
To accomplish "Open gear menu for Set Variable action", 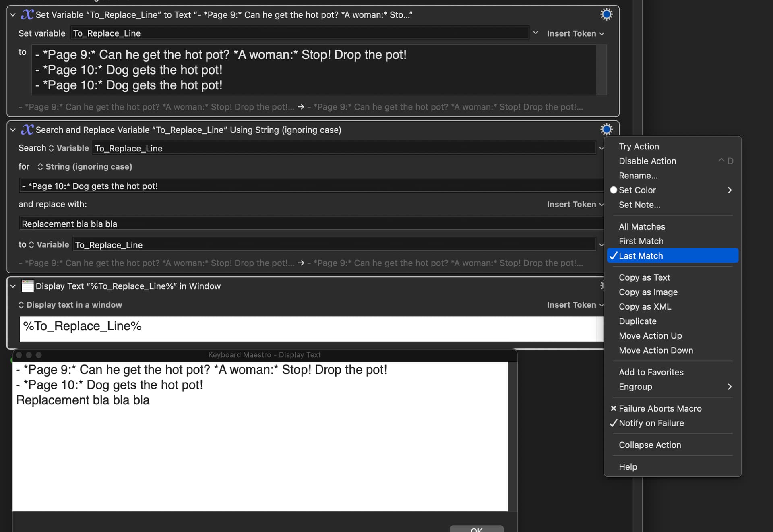I will 606,14.
